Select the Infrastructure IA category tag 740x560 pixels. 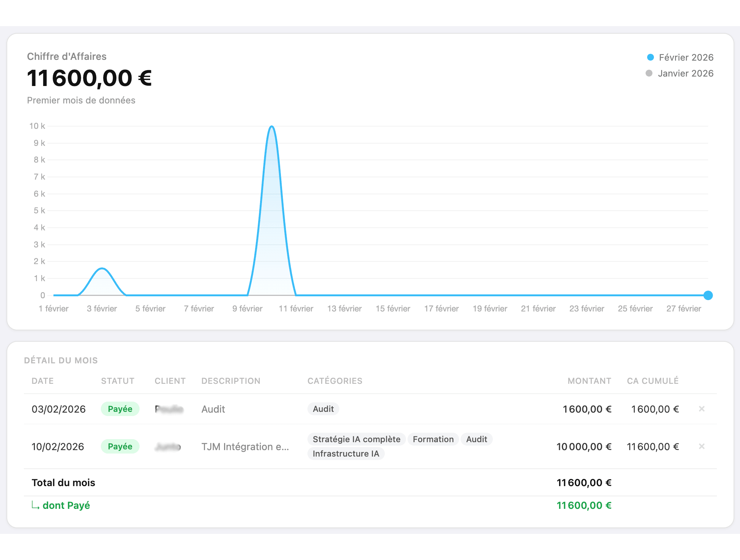click(346, 454)
